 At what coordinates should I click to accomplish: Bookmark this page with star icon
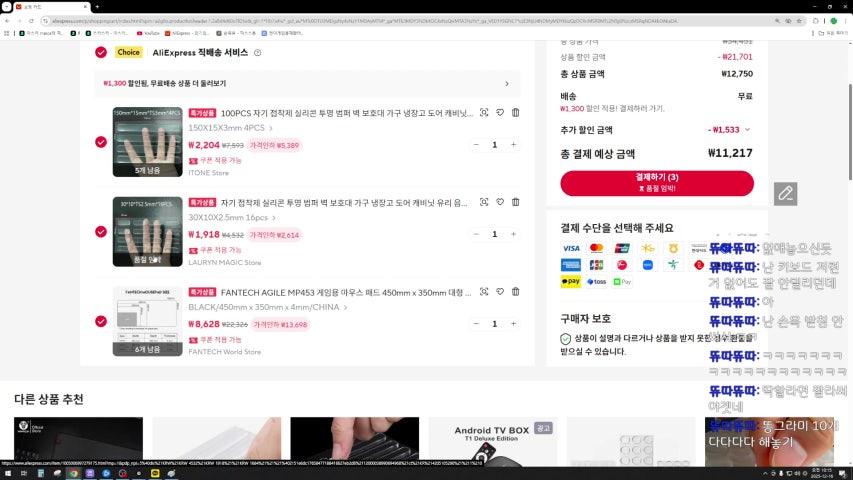pos(799,21)
